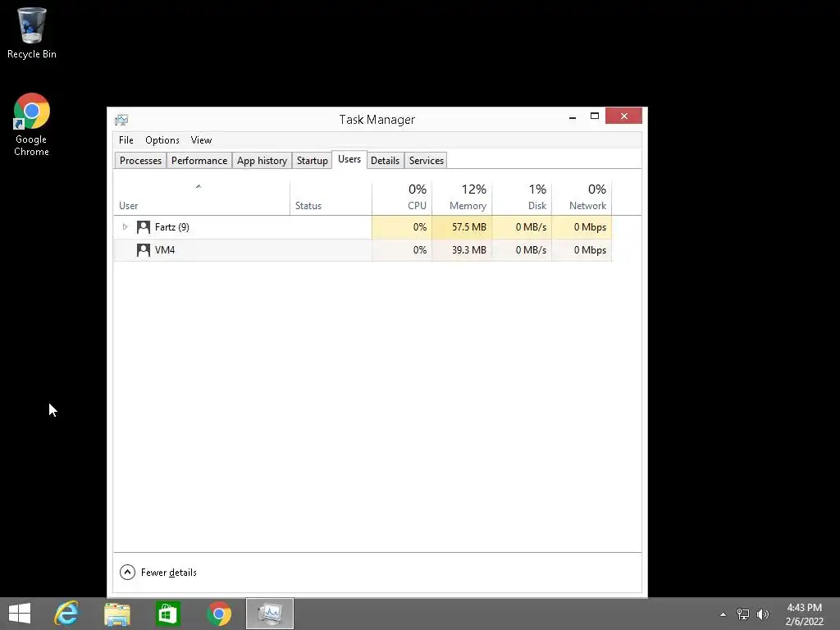
Task: Open the Options menu
Action: (162, 140)
